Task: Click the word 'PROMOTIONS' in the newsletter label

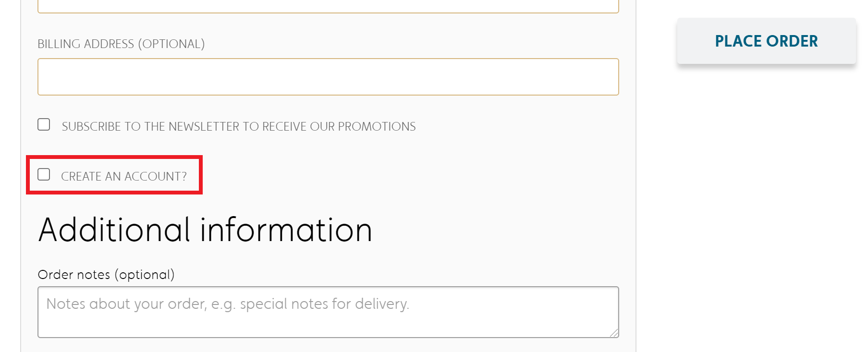Action: pyautogui.click(x=377, y=126)
